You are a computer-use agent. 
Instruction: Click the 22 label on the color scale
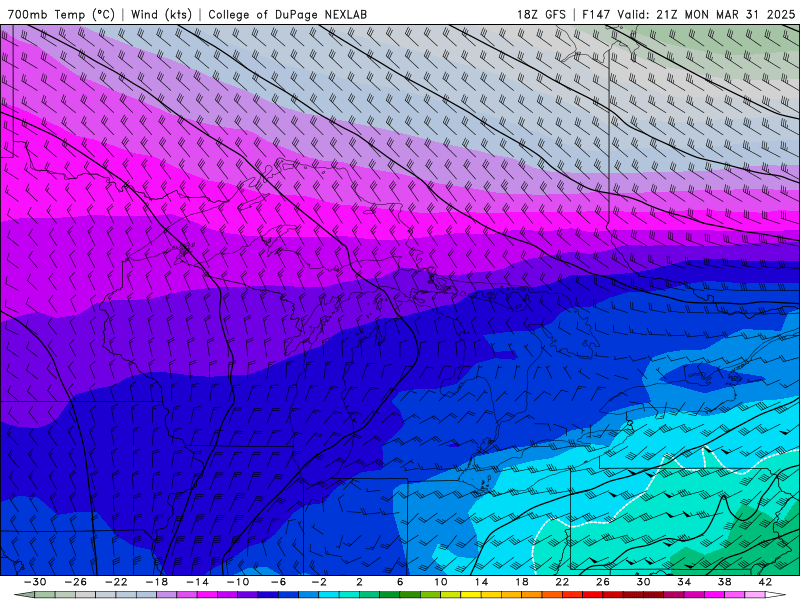tap(562, 582)
